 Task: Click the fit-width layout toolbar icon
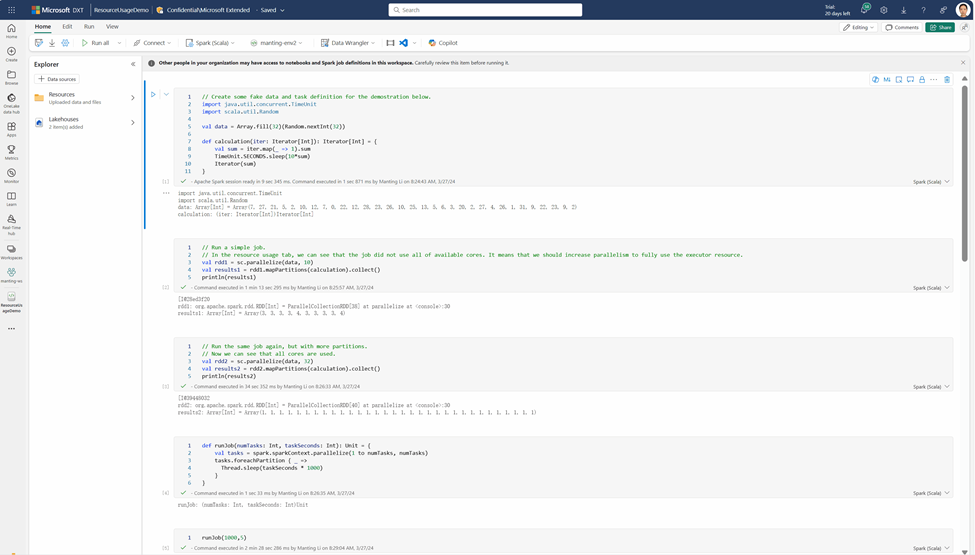click(390, 43)
